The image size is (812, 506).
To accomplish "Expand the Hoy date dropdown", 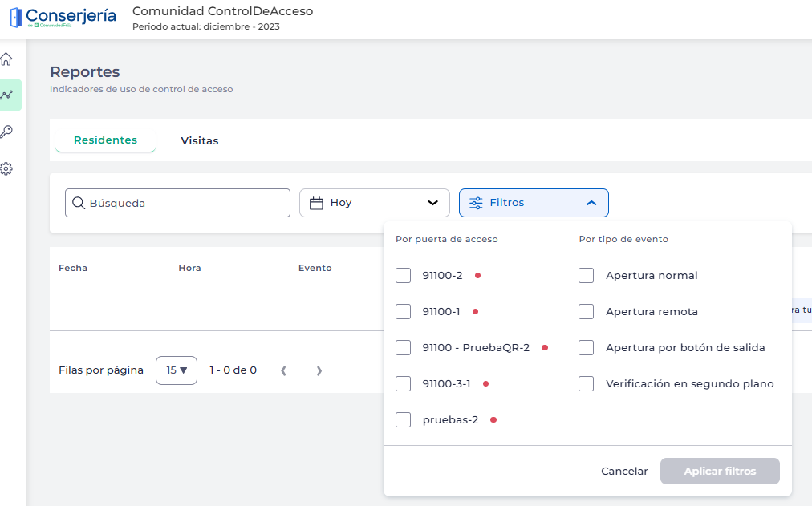I will pos(432,203).
